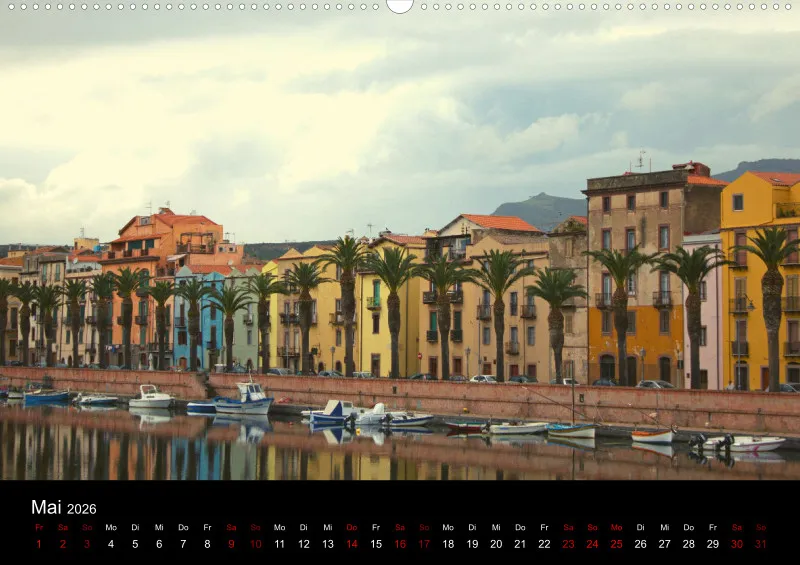800x565 pixels.
Task: Click the bright yellow building on right
Action: point(760,281)
